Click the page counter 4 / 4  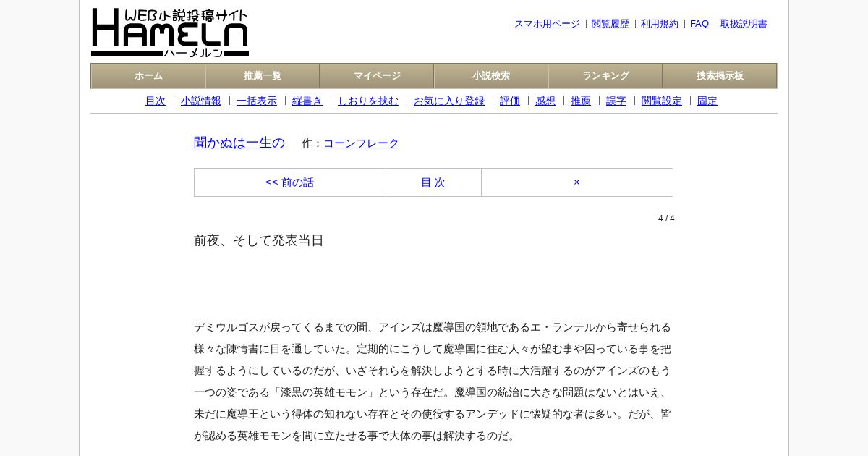(x=666, y=219)
